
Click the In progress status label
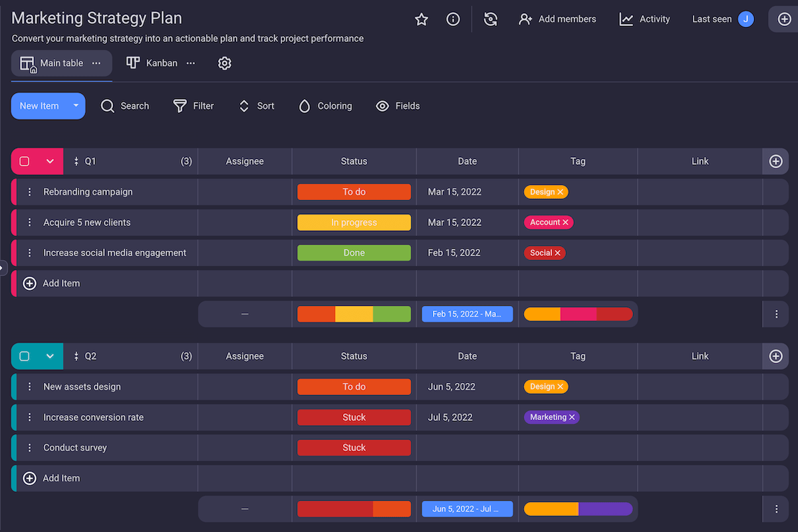[x=354, y=222]
